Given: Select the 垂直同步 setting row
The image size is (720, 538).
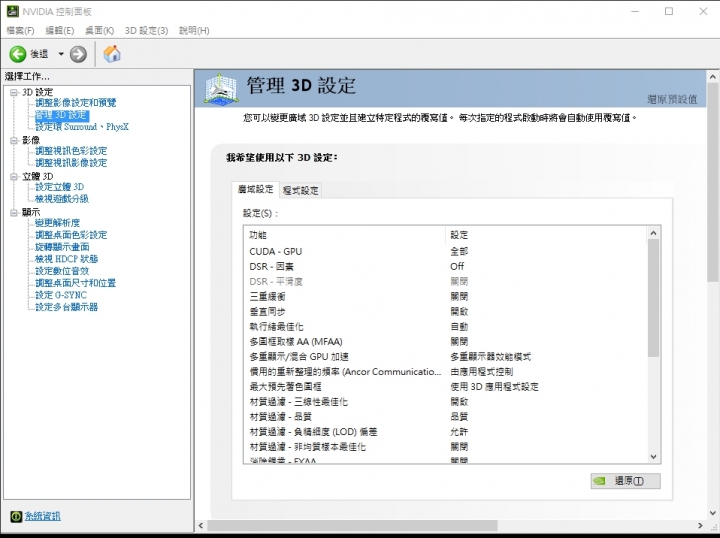Looking at the screenshot, I should pos(445,312).
